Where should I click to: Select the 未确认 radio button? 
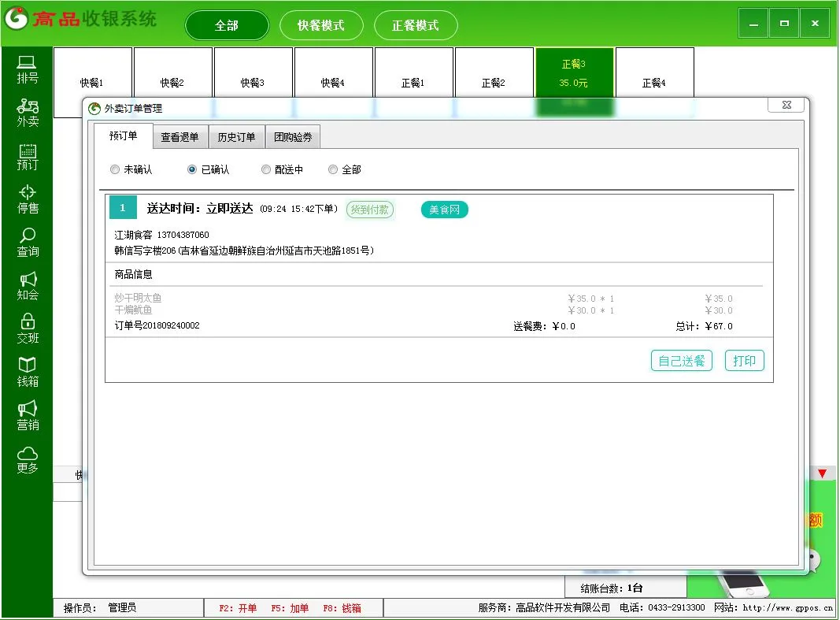coord(115,169)
